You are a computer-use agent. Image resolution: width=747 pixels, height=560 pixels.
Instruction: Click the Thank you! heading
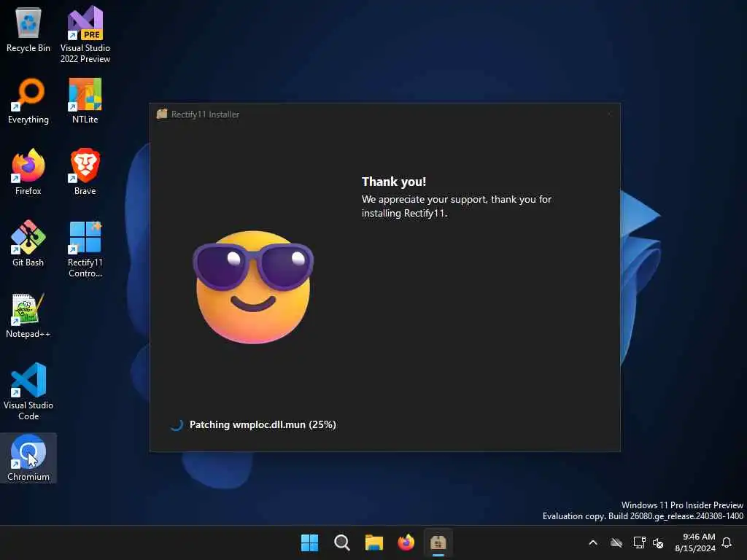(x=393, y=182)
